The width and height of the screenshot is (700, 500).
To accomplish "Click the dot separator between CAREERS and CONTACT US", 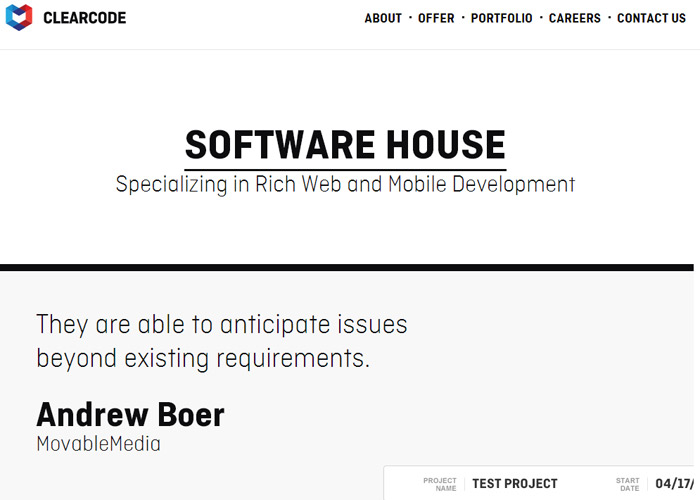I will (x=609, y=18).
